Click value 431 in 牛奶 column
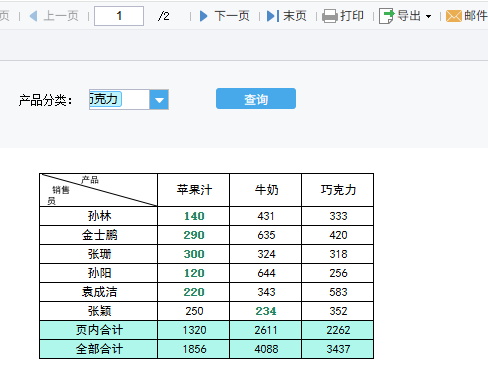Screen dimensions: 488x378 [266, 216]
